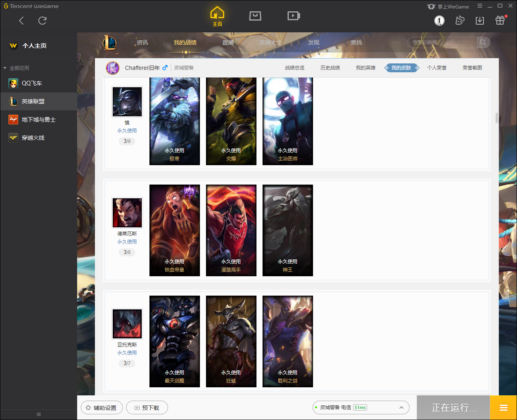517x420 pixels.
Task: Collapse the 全部应用 section
Action: (17, 68)
